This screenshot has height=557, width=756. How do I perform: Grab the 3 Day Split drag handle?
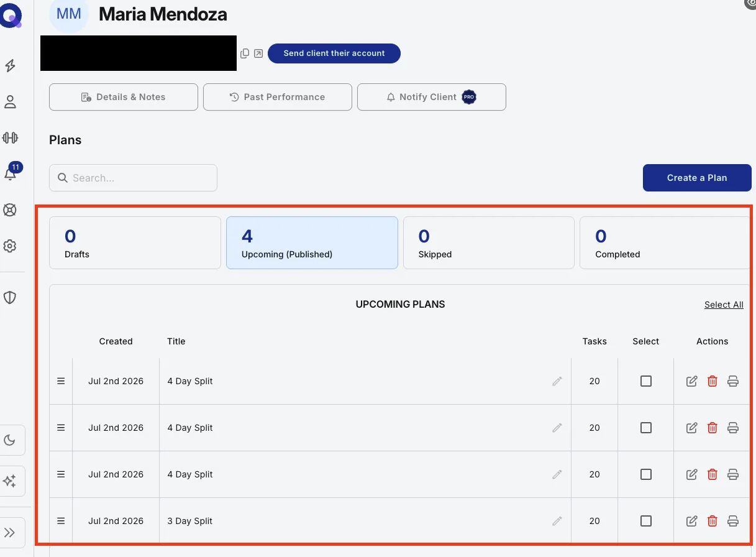[61, 521]
